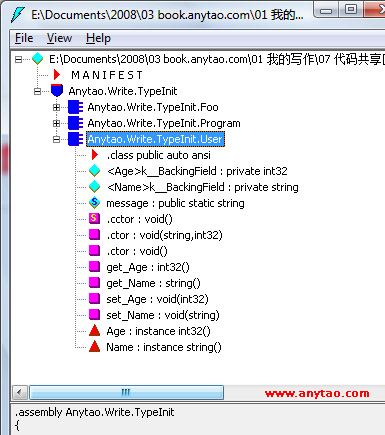Select the root E:\Documents file path row
The image size is (385, 435).
tap(217, 59)
